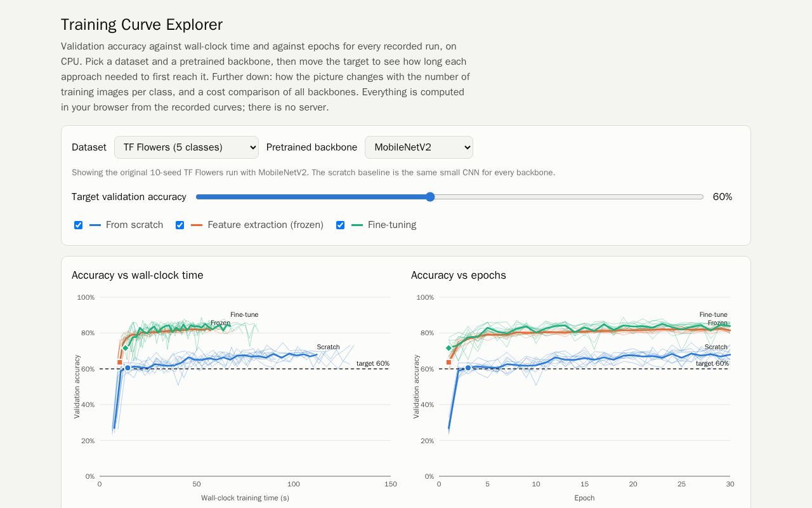Uncheck the From scratch checkbox
812x508 pixels.
coord(78,225)
